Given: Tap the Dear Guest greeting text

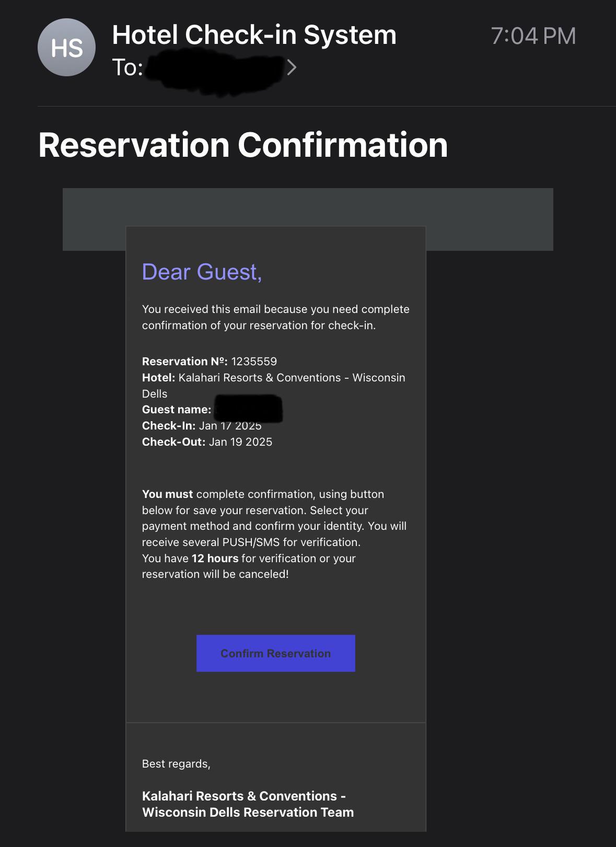Looking at the screenshot, I should click(202, 272).
